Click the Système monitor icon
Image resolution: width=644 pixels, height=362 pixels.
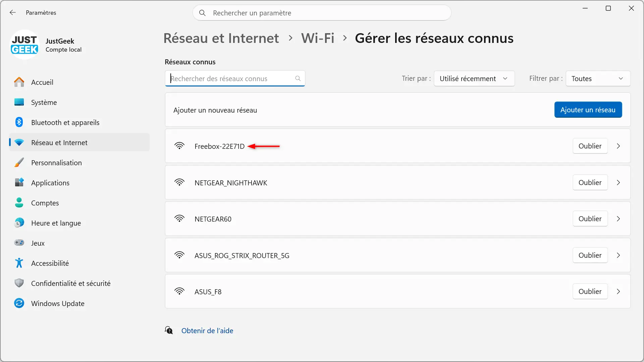(x=19, y=102)
